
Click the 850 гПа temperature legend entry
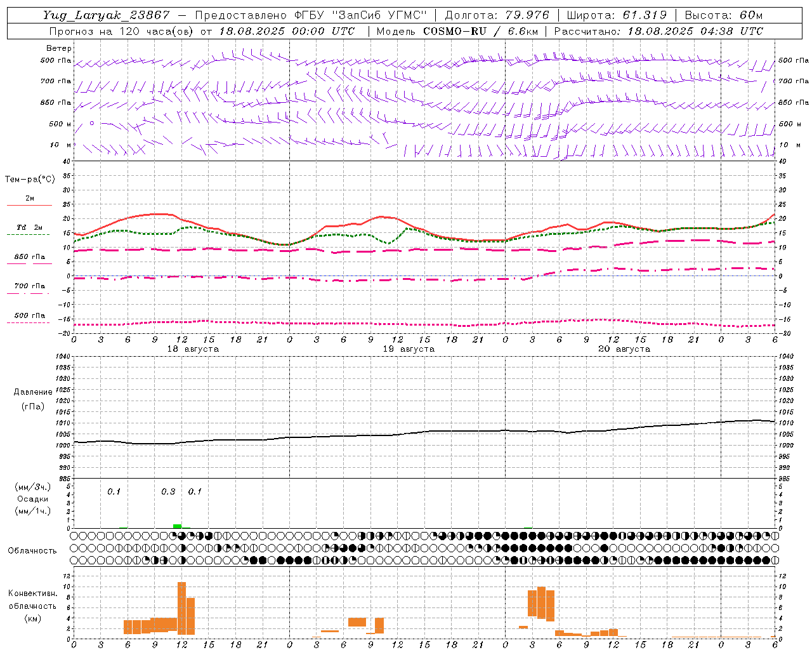(29, 257)
